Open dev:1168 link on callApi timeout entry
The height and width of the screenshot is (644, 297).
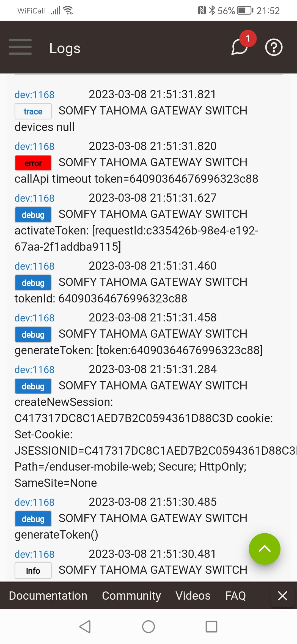(x=34, y=147)
